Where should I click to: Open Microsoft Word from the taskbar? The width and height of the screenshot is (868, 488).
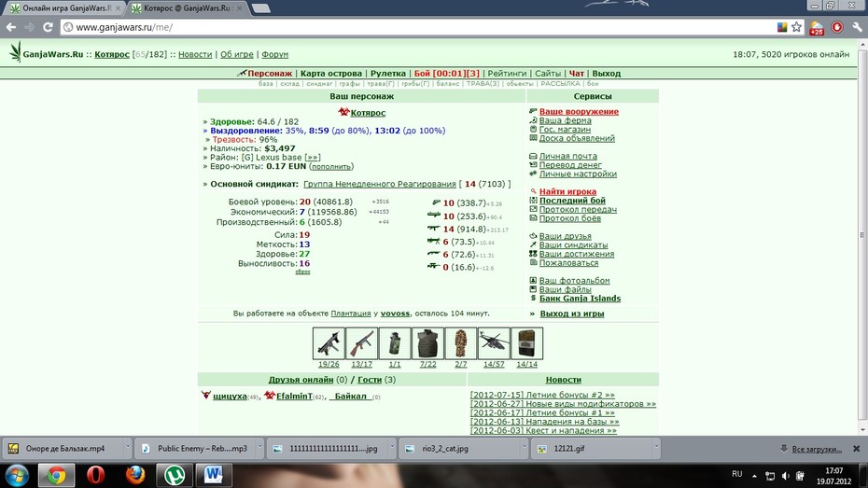pyautogui.click(x=214, y=475)
